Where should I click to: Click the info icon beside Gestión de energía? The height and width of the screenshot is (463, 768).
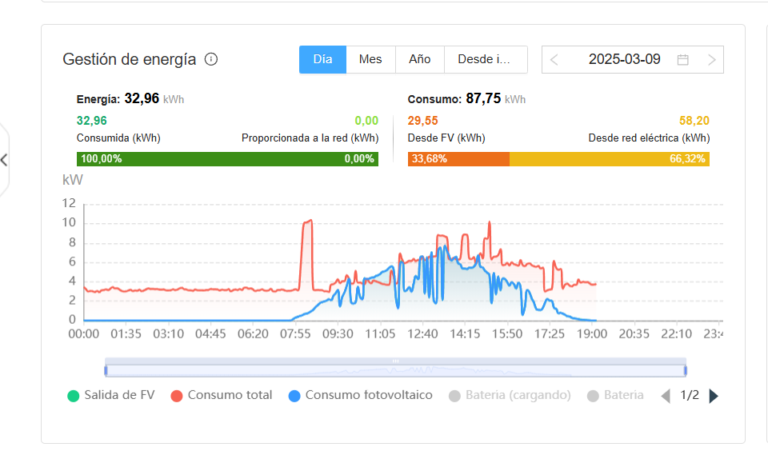point(211,59)
